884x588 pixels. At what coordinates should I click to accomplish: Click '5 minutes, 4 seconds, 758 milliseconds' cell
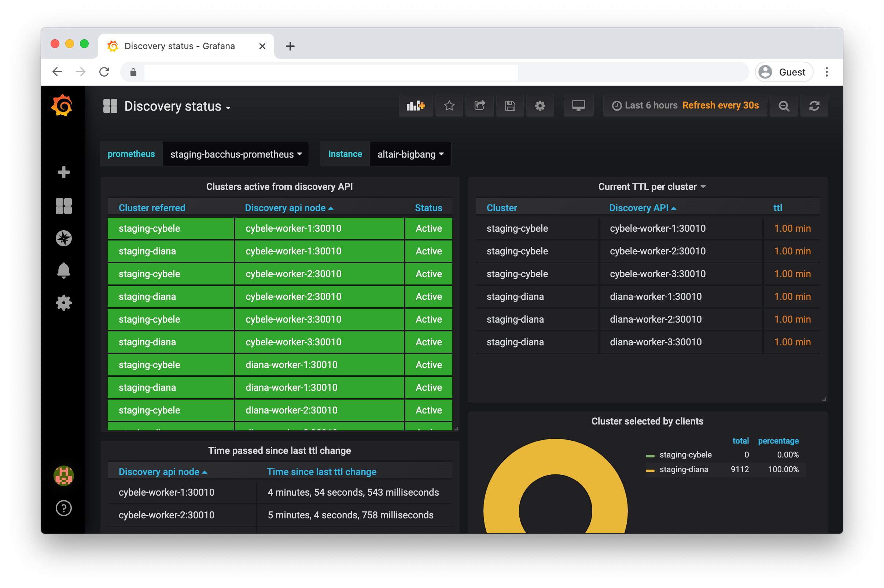click(350, 515)
